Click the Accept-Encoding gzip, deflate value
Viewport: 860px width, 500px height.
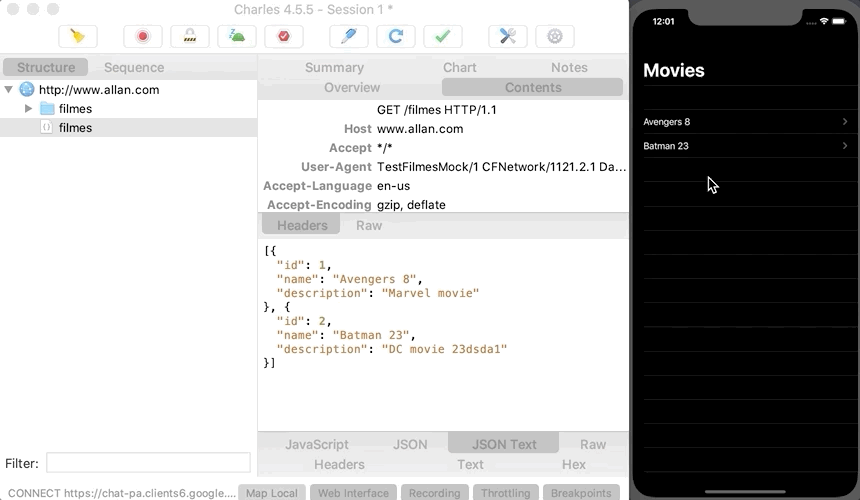click(411, 204)
